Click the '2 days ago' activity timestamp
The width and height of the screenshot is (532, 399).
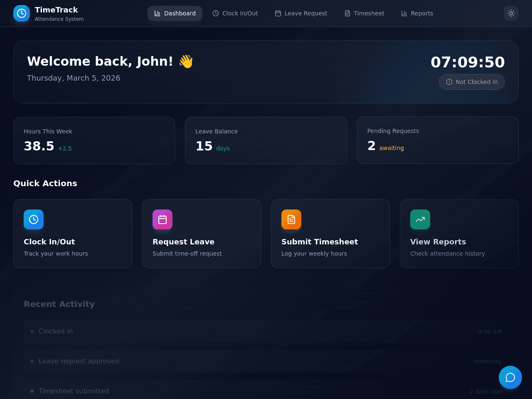point(485,392)
